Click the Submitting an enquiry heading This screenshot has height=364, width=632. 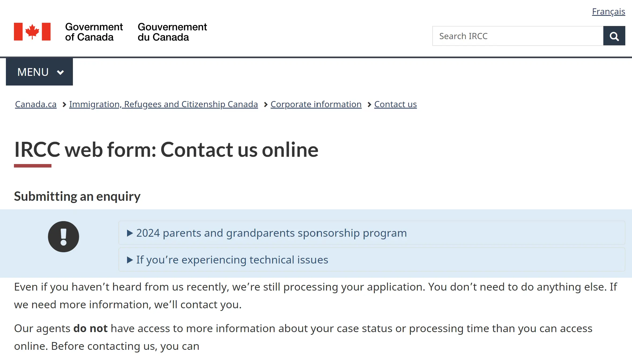pos(77,196)
